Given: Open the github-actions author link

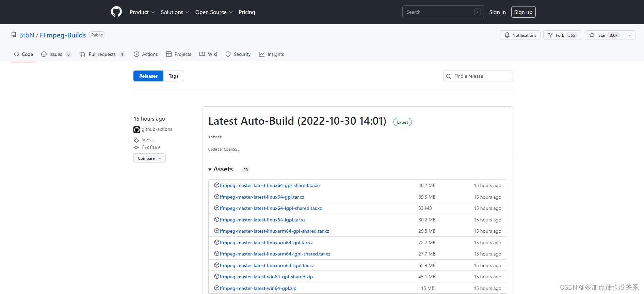Looking at the screenshot, I should click(x=157, y=129).
